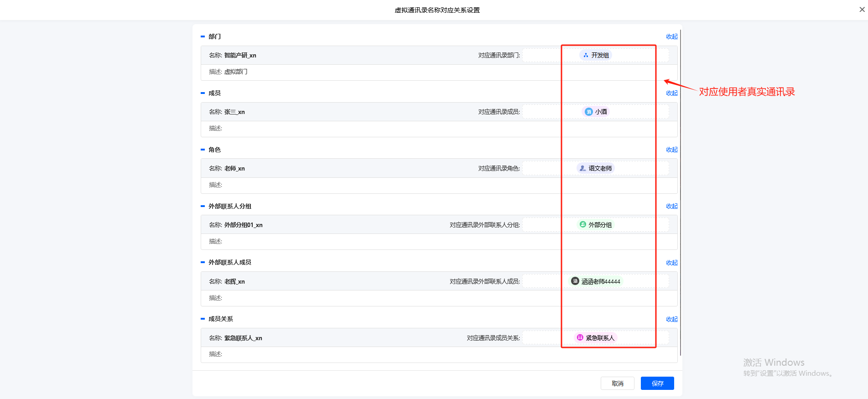The height and width of the screenshot is (399, 868).
Task: Collapse the 外部联系人分组 section via 收起
Action: coord(671,206)
